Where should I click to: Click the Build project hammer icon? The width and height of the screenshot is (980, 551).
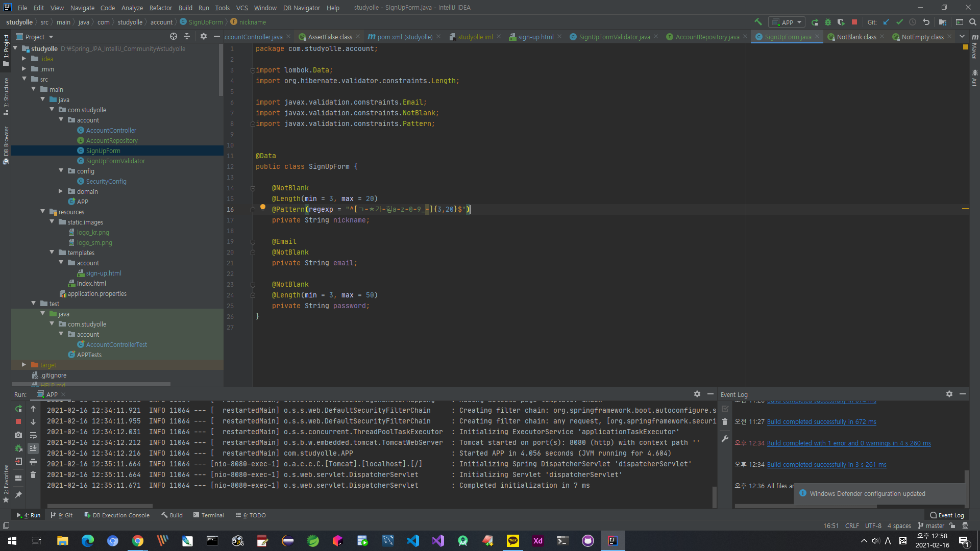click(758, 22)
